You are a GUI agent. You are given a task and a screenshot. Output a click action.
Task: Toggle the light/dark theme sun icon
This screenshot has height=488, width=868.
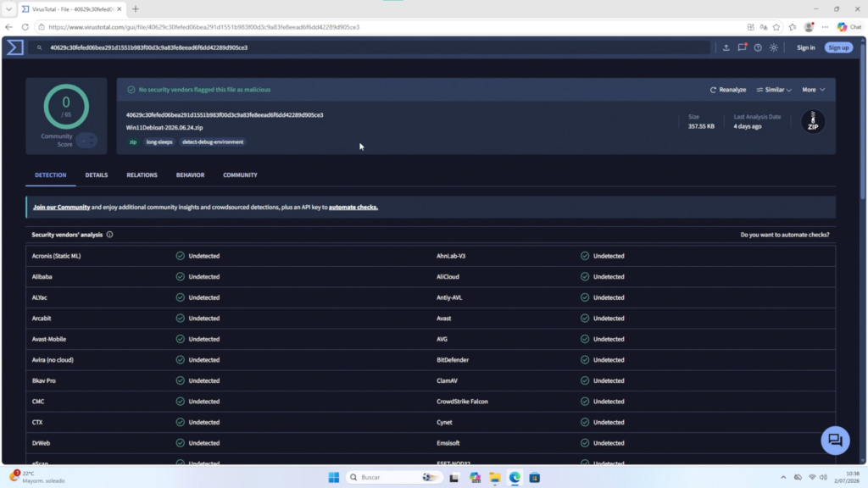(773, 47)
